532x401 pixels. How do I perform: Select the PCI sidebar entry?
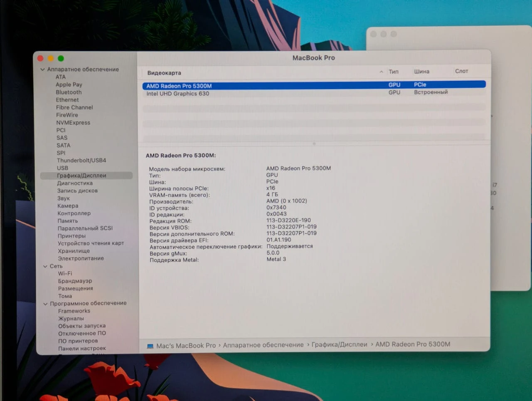pyautogui.click(x=61, y=130)
